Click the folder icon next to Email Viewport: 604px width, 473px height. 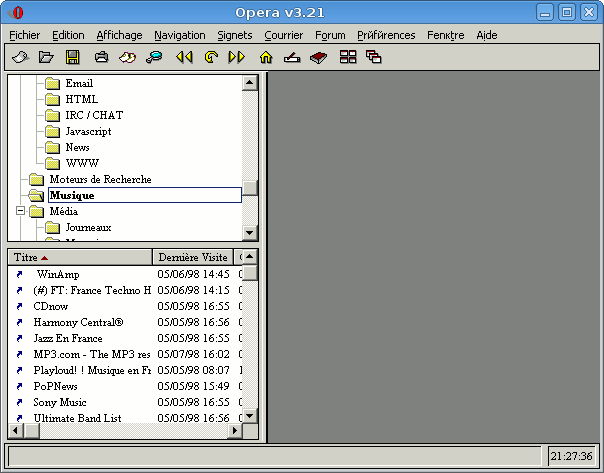(52, 84)
